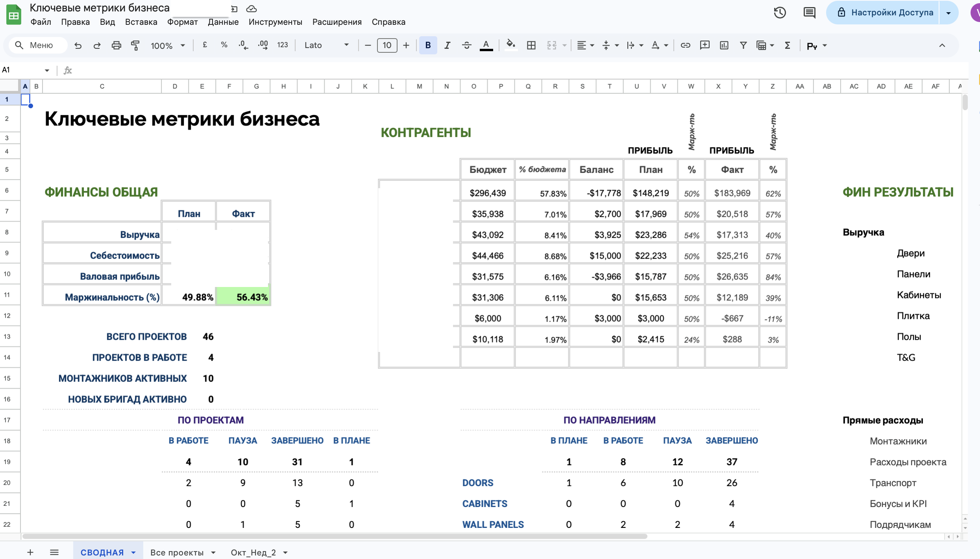Image resolution: width=980 pixels, height=559 pixels.
Task: Add a new sheet plus button
Action: pos(30,552)
